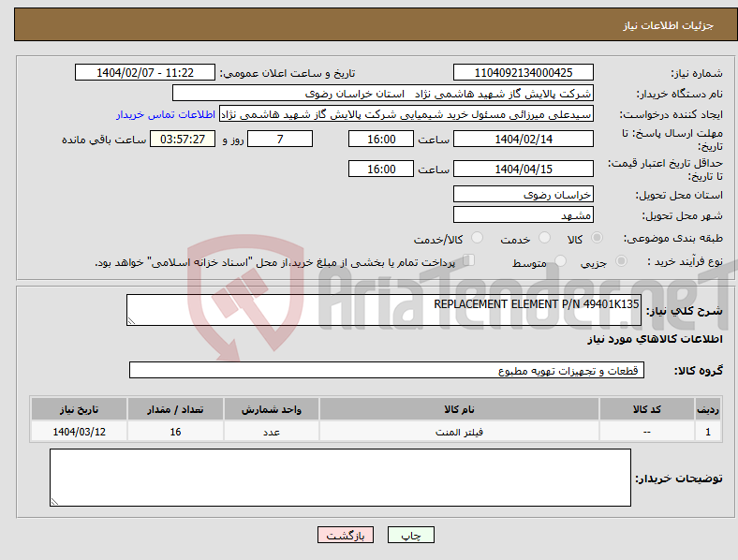Click the row number cell 1
This screenshot has width=738, height=560.
pyautogui.click(x=708, y=432)
